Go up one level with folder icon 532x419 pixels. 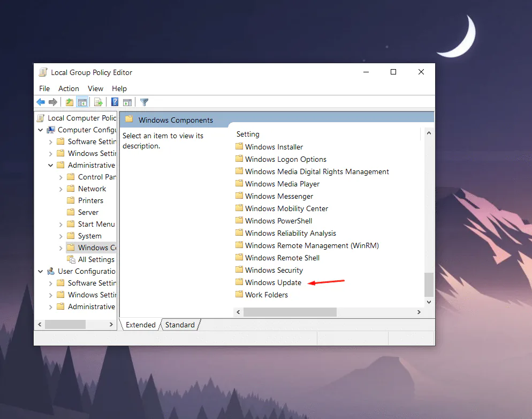pos(70,102)
